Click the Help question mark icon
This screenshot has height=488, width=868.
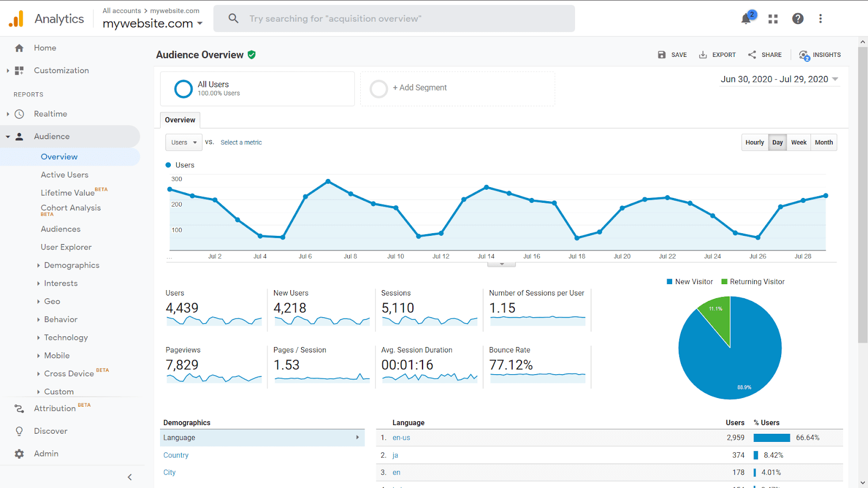coord(797,18)
